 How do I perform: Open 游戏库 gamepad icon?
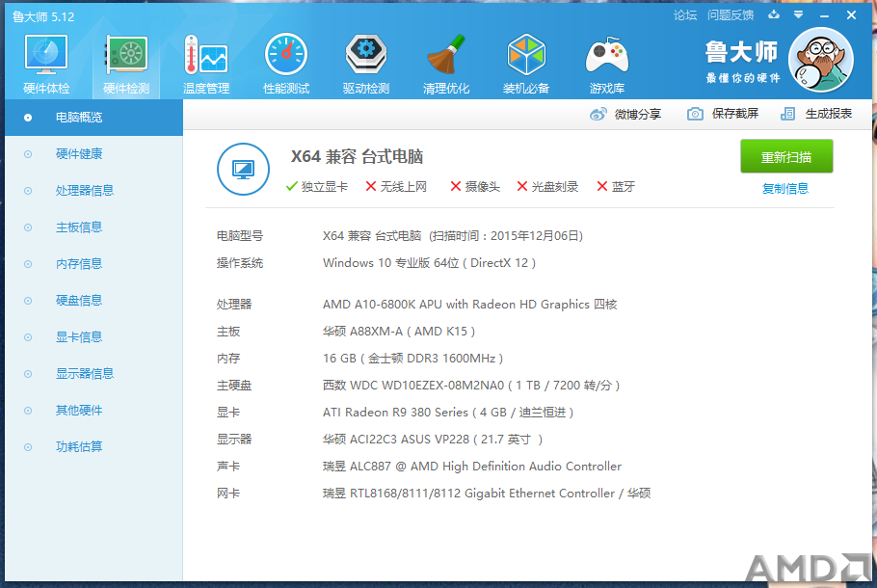pyautogui.click(x=607, y=56)
